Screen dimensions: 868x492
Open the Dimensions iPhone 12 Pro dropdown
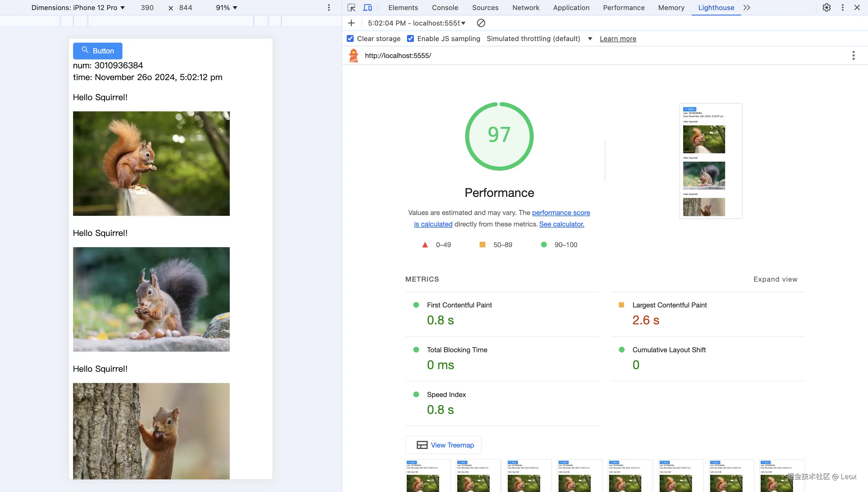pos(78,7)
